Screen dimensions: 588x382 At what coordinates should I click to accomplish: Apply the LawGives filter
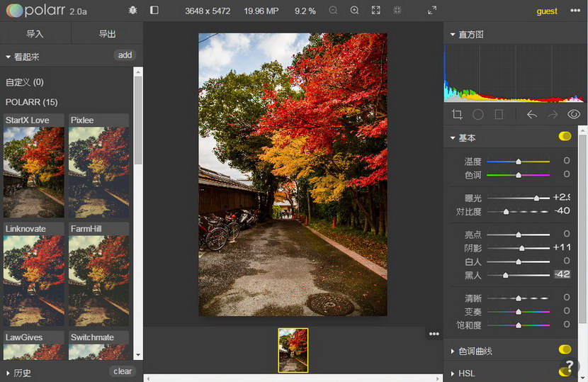[34, 345]
